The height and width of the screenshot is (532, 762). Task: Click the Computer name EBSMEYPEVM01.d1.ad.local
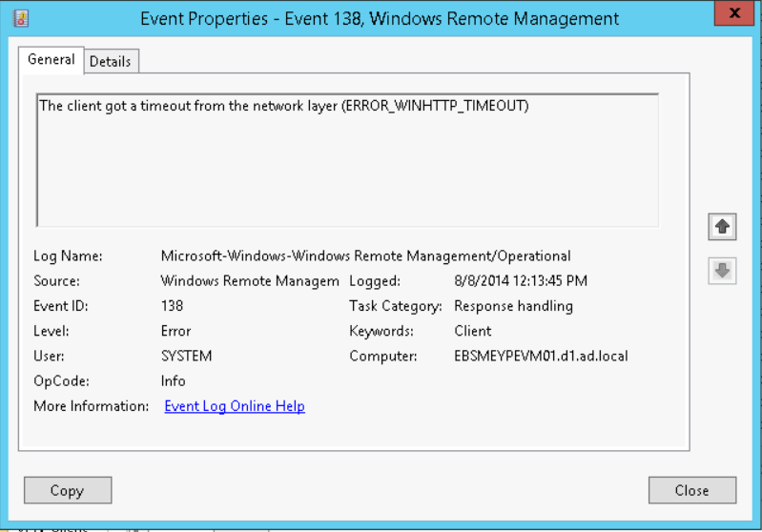541,356
